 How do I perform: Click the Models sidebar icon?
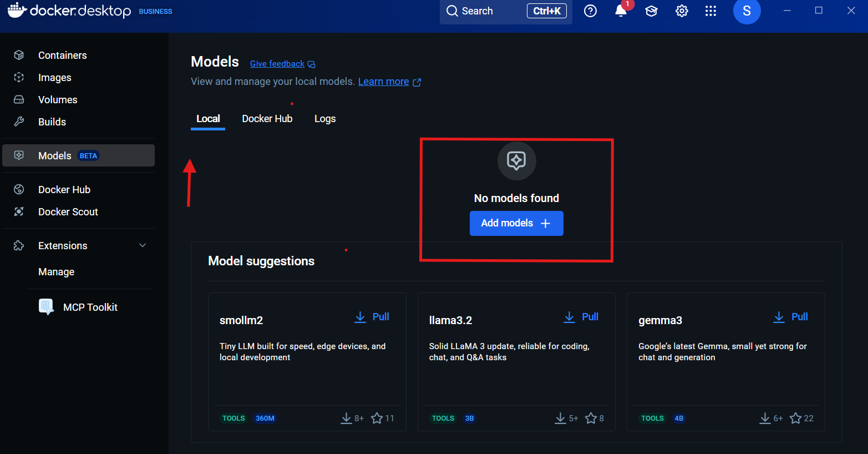(x=19, y=155)
